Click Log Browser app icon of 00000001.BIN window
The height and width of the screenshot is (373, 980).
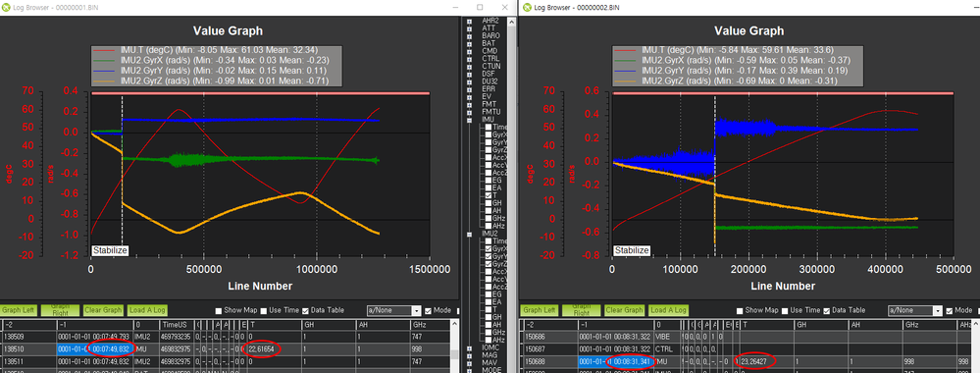[6, 7]
